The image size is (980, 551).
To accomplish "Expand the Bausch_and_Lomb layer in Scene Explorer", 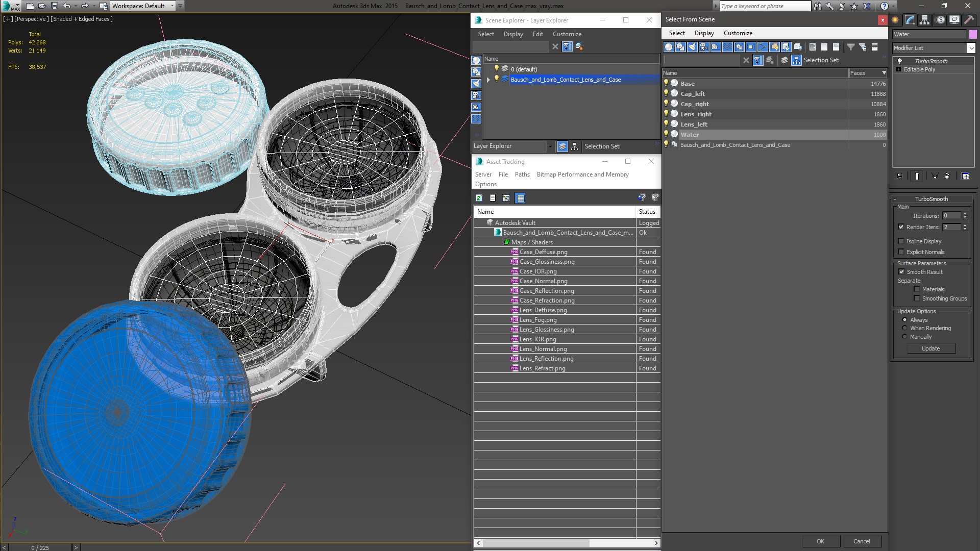I will pos(488,80).
